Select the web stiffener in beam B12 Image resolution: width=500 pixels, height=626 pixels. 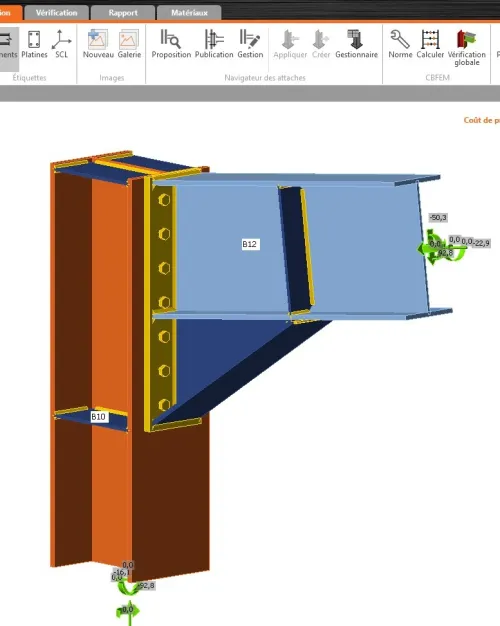(x=297, y=250)
